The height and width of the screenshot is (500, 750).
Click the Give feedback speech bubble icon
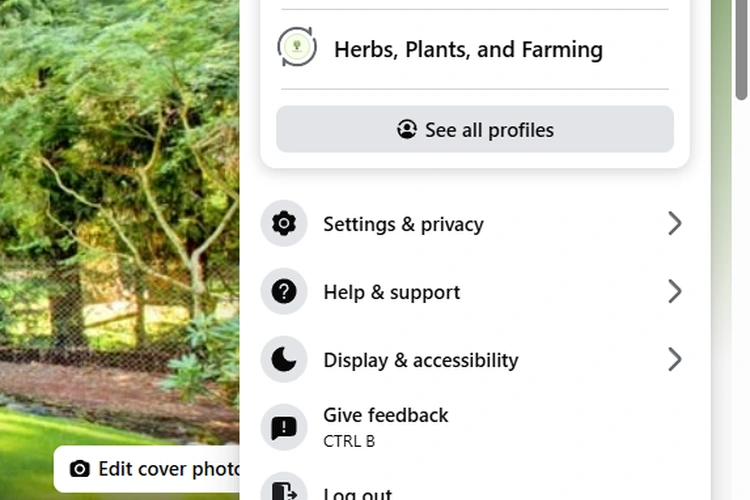(284, 428)
